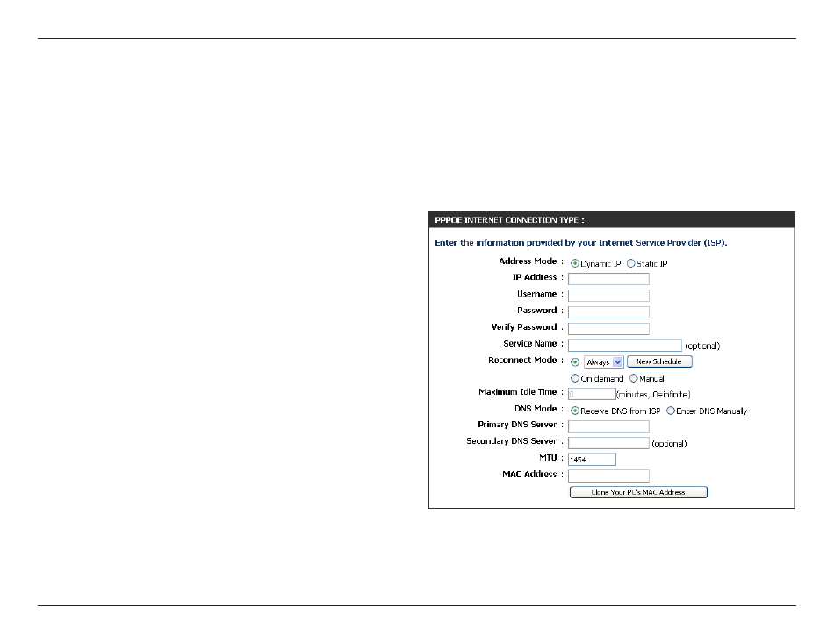834x644 pixels.
Task: Click the MTU field showing 1454
Action: tap(592, 460)
